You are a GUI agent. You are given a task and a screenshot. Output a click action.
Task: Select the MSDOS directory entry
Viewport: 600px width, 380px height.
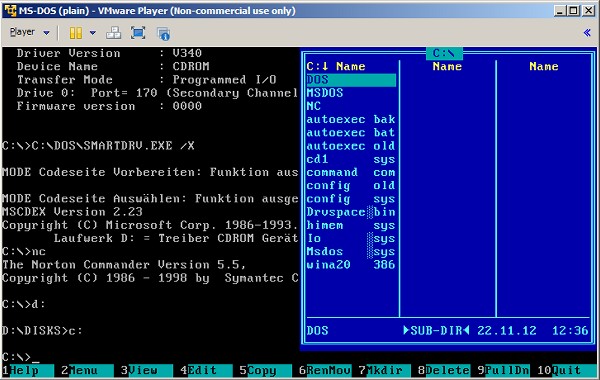click(x=351, y=93)
